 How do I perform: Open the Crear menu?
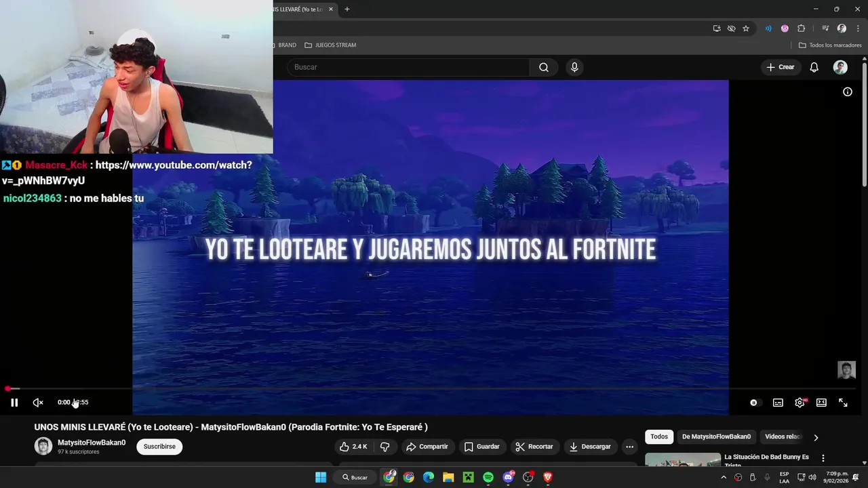(x=781, y=67)
